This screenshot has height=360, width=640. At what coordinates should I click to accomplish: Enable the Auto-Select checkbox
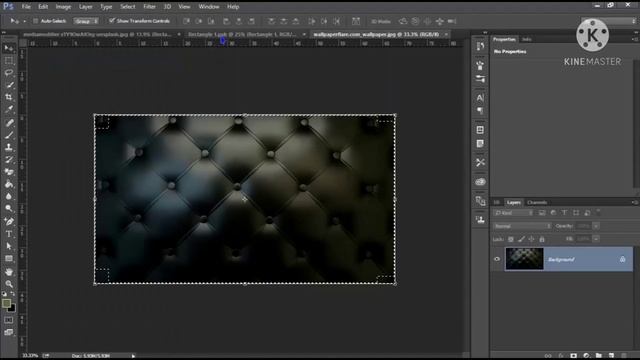(36, 21)
